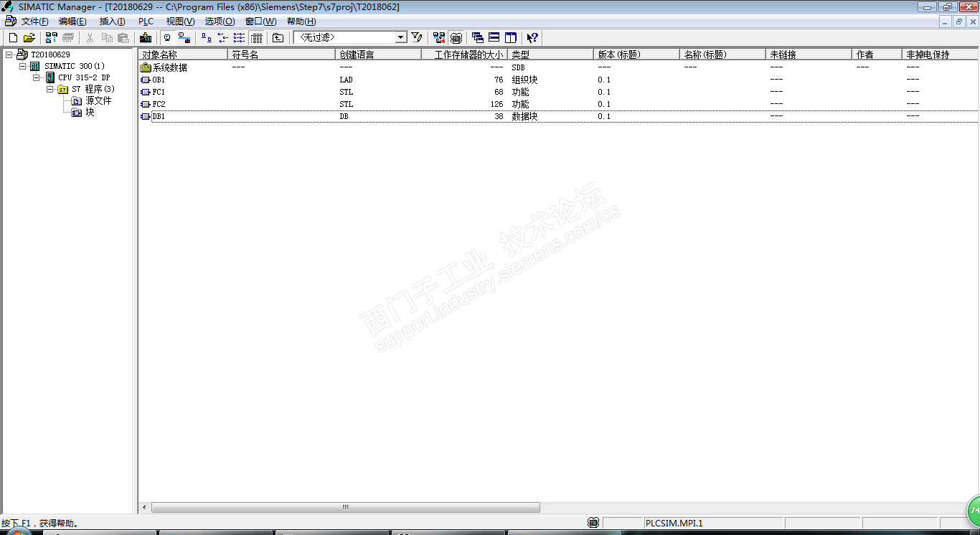Switch the object list to Small Icons view
The image size is (980, 535).
222,37
